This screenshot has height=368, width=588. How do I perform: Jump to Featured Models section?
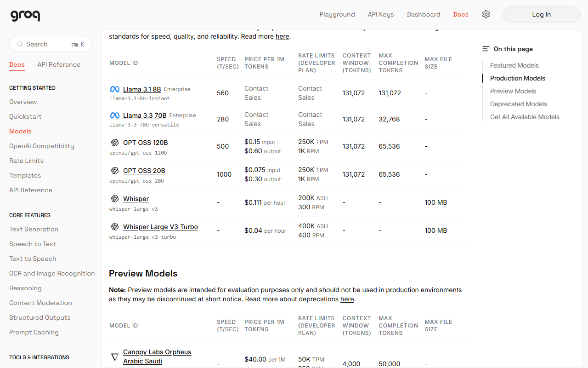[514, 65]
